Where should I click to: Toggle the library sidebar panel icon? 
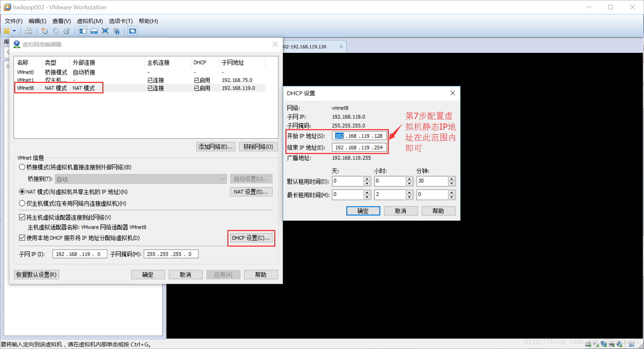83,31
